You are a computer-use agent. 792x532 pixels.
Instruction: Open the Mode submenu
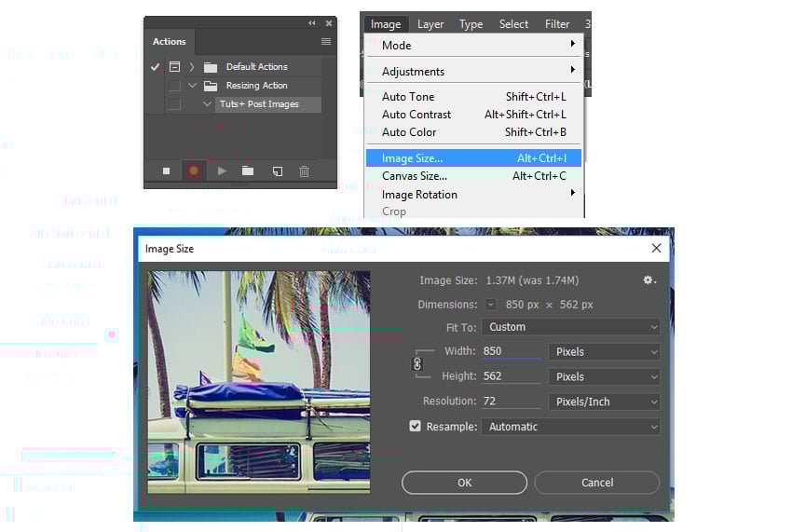coord(473,46)
